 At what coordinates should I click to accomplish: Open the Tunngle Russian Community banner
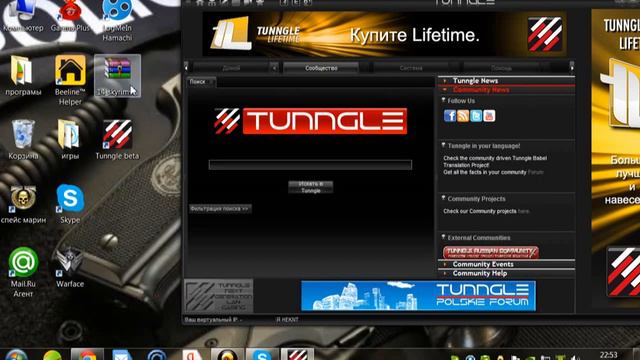491,252
